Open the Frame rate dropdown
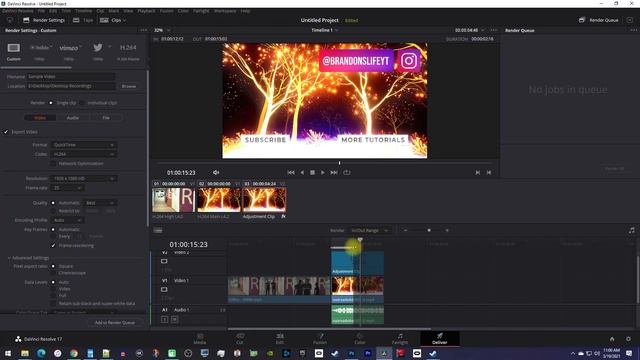This screenshot has height=360, width=640. 67,188
